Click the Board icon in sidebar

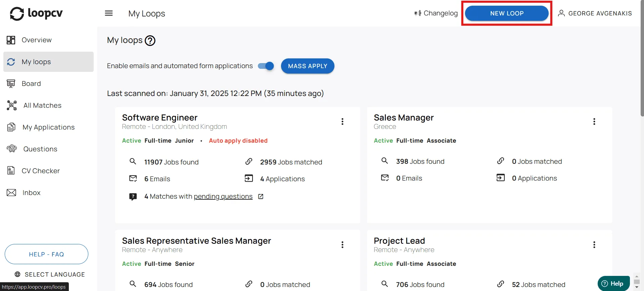(x=11, y=84)
